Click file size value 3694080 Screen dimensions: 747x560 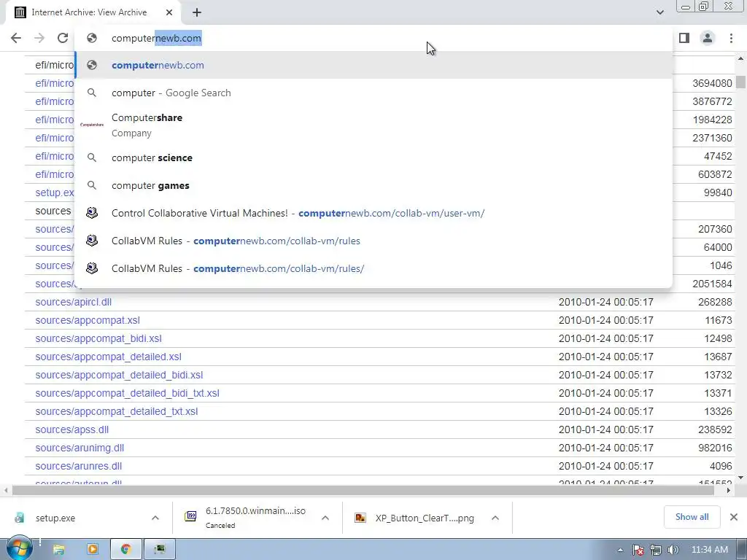tap(712, 83)
